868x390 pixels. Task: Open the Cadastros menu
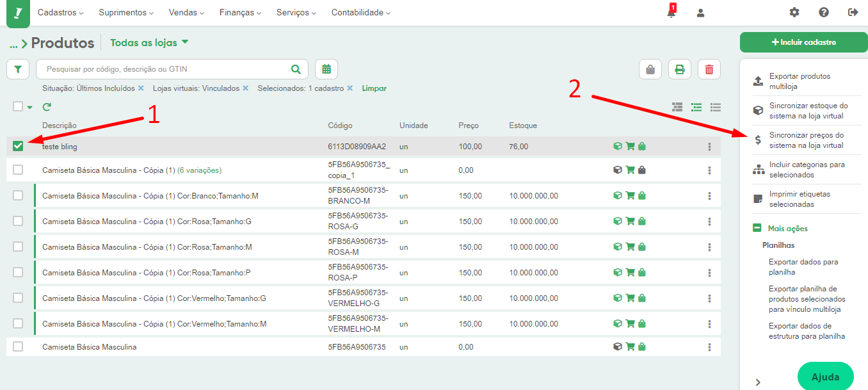(x=61, y=13)
